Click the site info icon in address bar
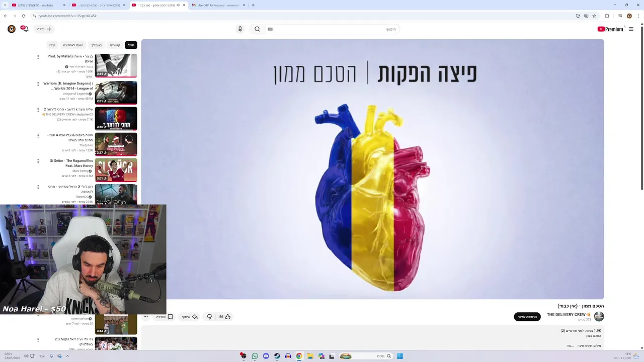 34,16
